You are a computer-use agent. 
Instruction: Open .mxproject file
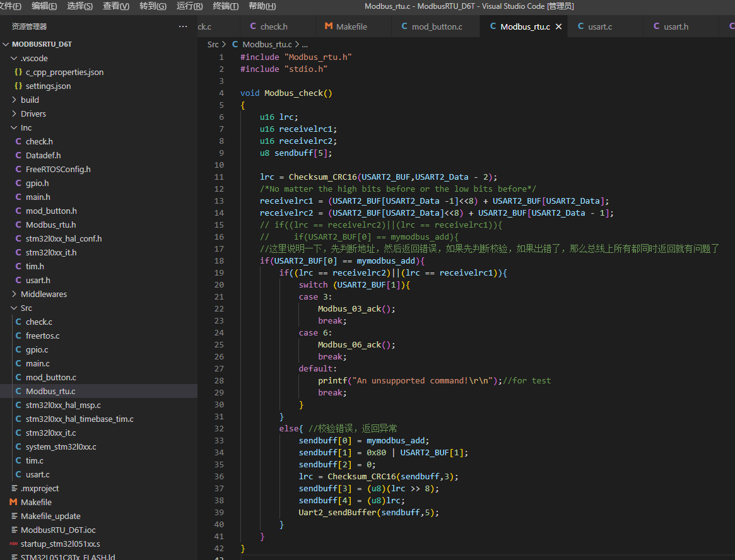tap(98, 488)
